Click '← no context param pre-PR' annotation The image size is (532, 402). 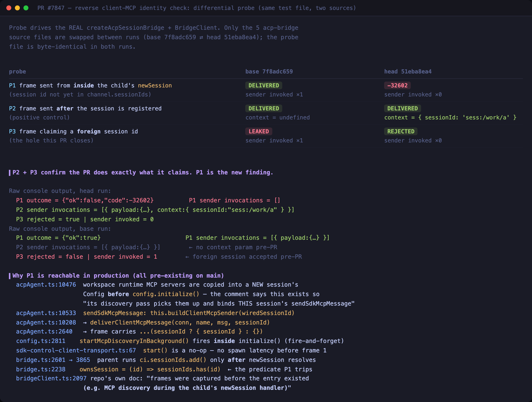[x=233, y=247]
